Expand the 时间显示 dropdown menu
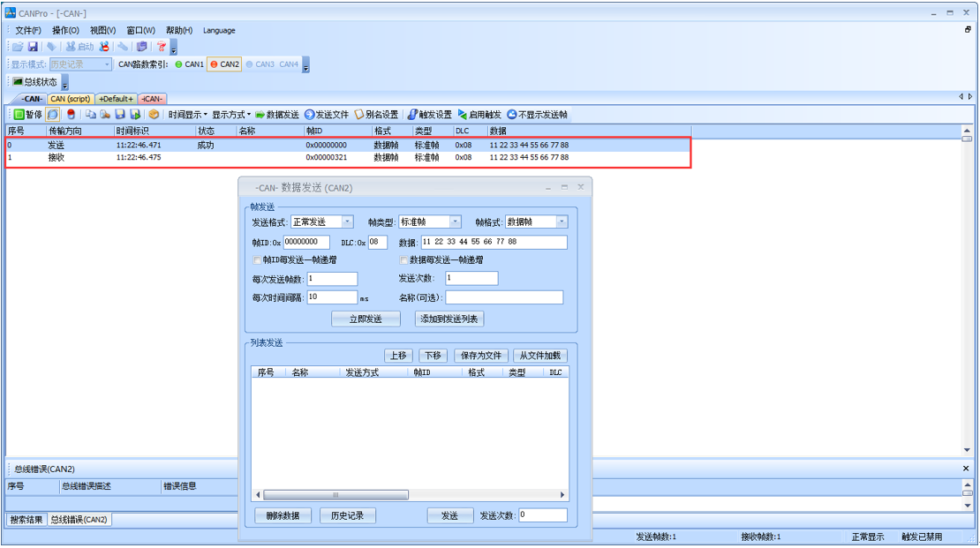 pos(187,115)
